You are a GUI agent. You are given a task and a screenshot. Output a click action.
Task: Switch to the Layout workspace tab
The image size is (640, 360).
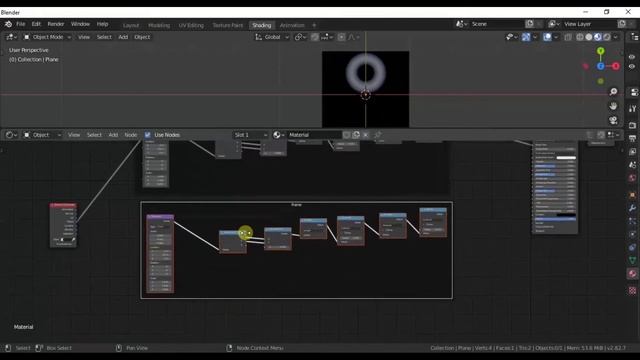click(131, 25)
